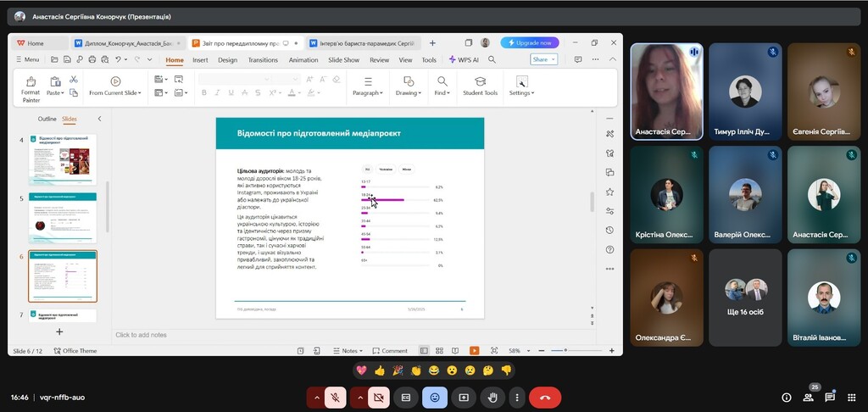Toggle closed captions in the meeting

tap(406, 397)
